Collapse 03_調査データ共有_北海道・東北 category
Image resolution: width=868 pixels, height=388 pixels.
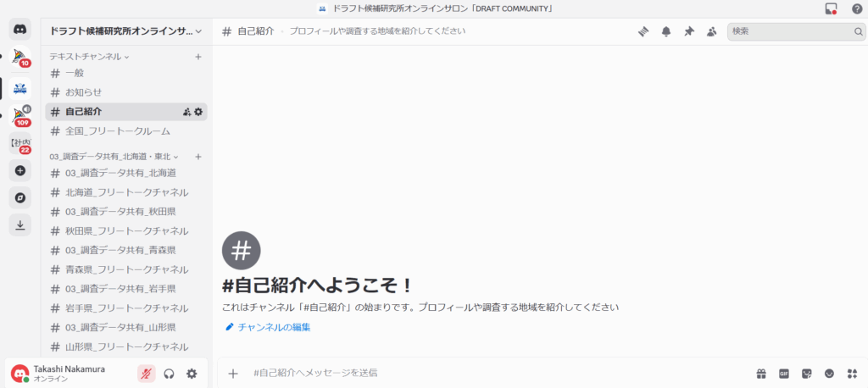(x=114, y=157)
